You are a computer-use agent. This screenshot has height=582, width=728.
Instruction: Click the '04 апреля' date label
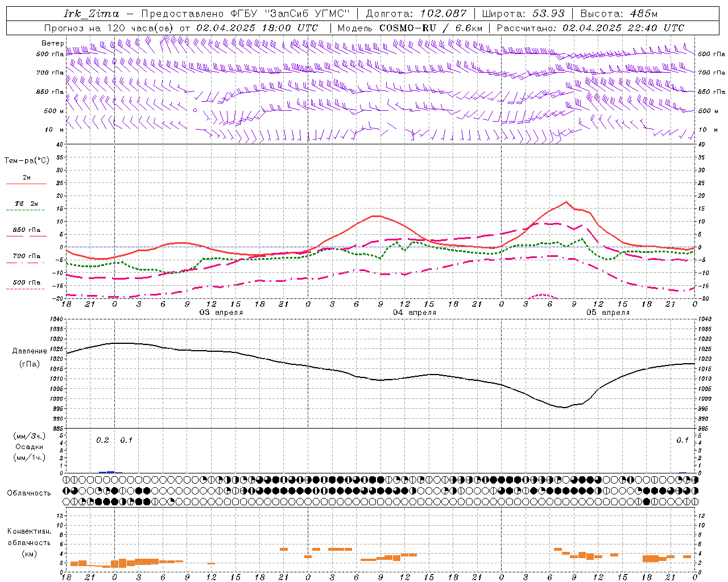click(x=415, y=313)
